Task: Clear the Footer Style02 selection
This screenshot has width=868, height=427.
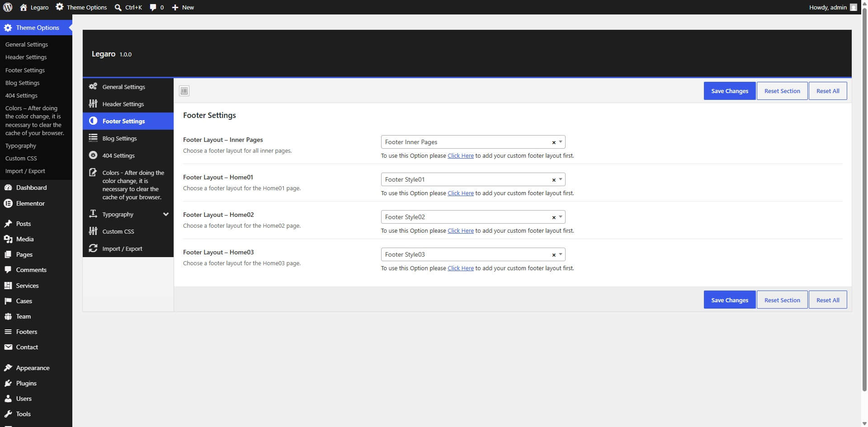Action: [x=553, y=217]
